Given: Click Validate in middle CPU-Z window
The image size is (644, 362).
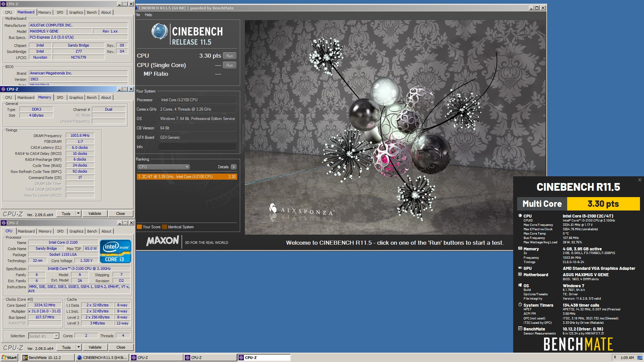Looking at the screenshot, I should coord(95,214).
